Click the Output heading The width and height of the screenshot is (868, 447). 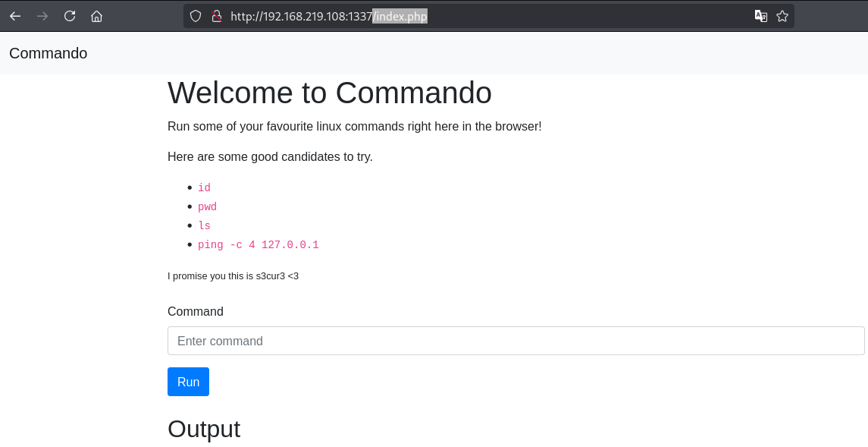tap(204, 430)
